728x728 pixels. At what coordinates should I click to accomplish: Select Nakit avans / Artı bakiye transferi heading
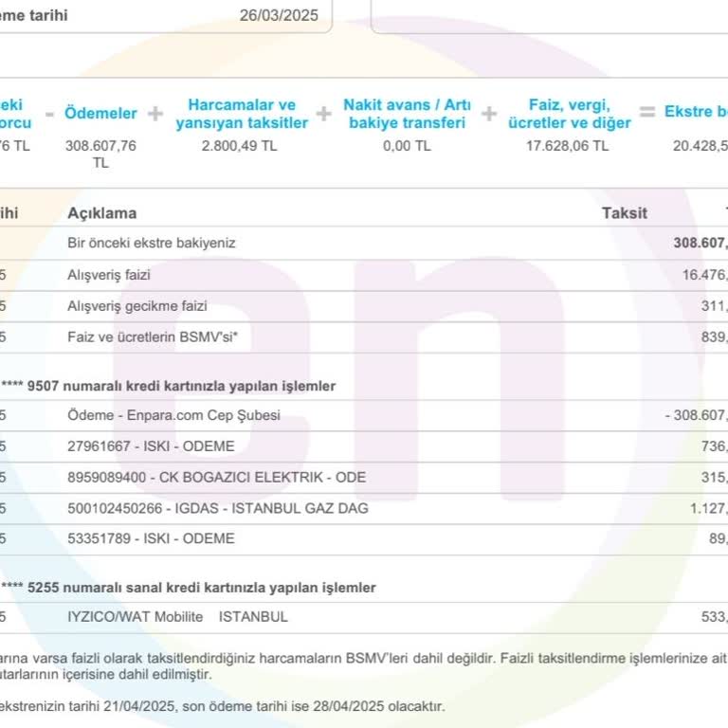click(408, 114)
